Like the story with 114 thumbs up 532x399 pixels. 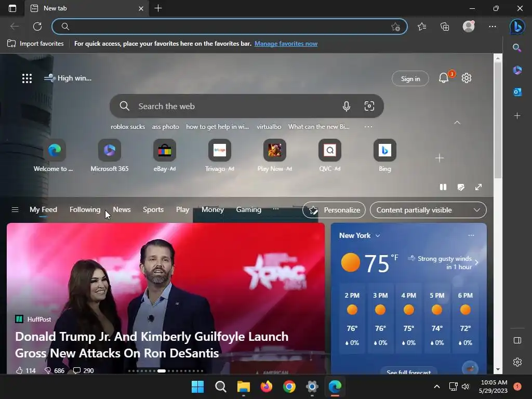25,370
